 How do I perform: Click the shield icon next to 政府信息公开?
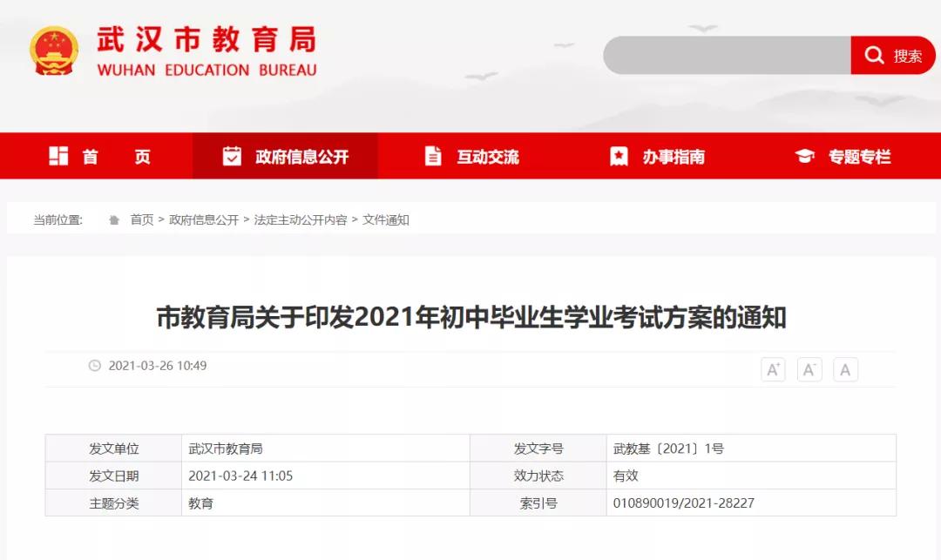click(232, 156)
